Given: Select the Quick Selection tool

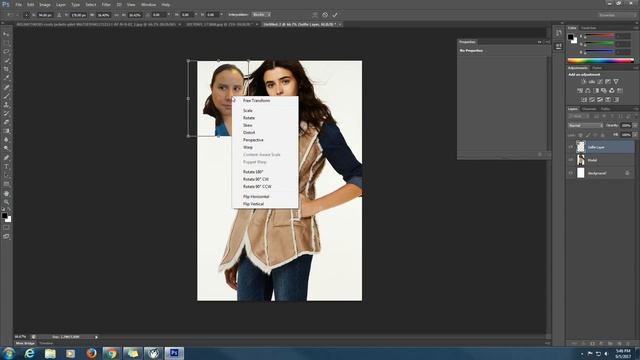Looking at the screenshot, I should [x=6, y=61].
